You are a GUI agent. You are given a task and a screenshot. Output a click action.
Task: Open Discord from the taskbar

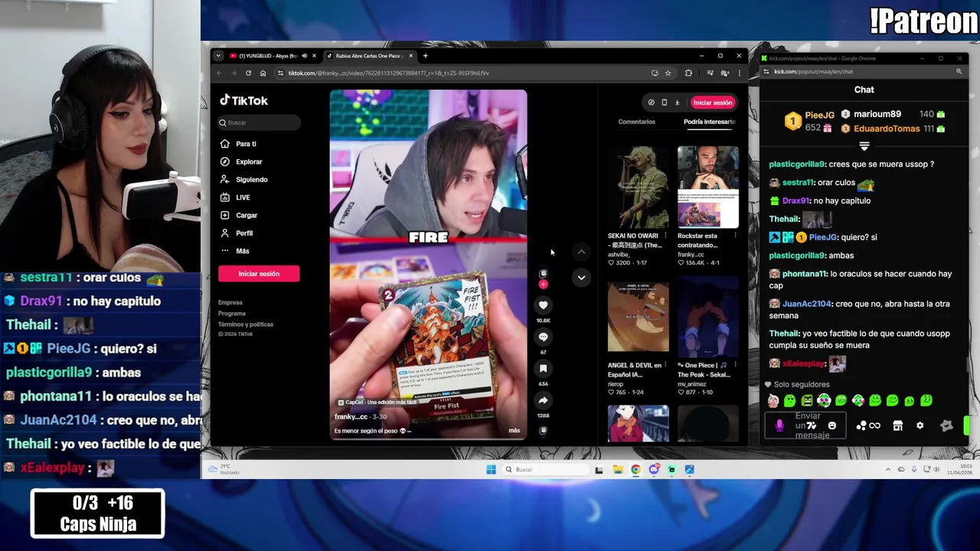point(654,469)
